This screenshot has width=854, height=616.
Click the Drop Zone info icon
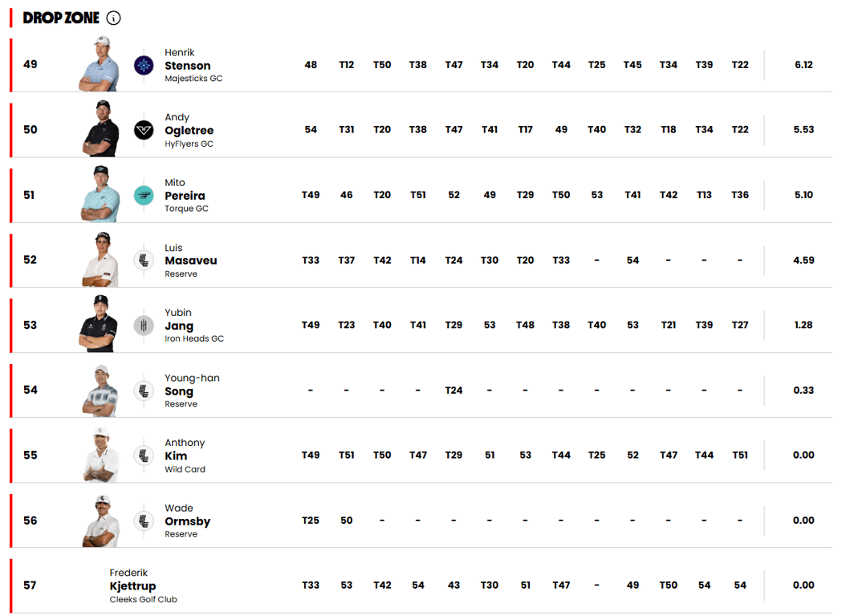click(x=113, y=18)
